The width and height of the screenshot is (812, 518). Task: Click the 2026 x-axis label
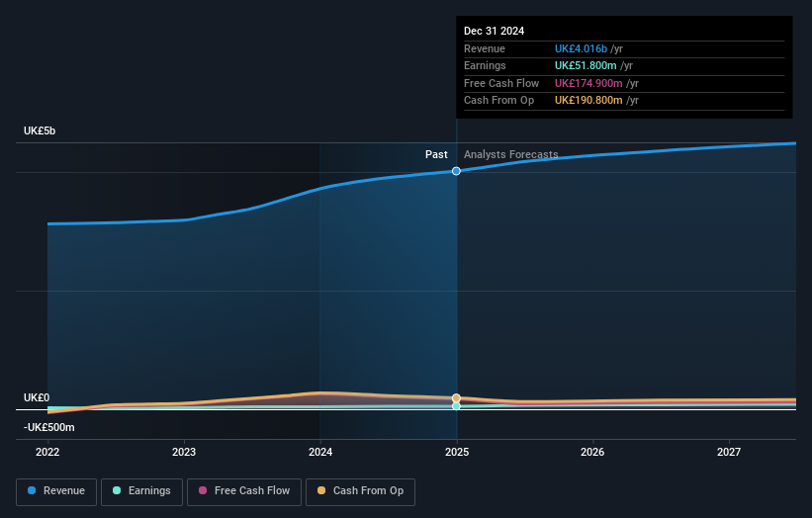tap(592, 453)
